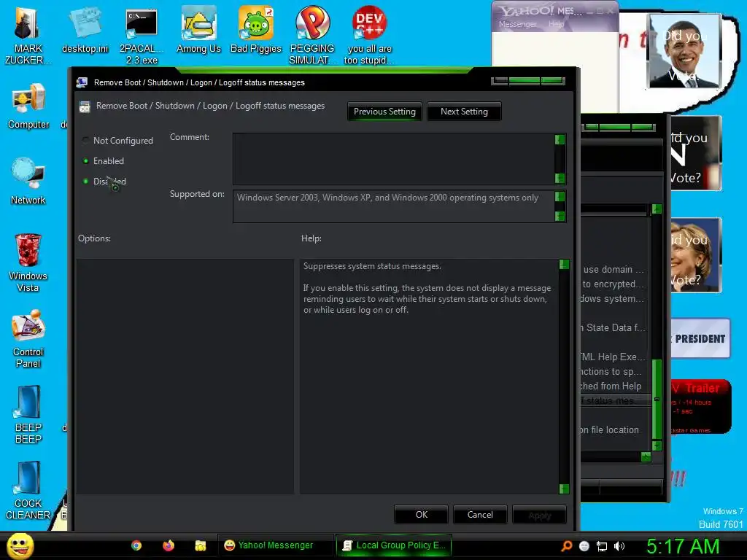747x560 pixels.
Task: Click the greyed Apply button
Action: [539, 516]
